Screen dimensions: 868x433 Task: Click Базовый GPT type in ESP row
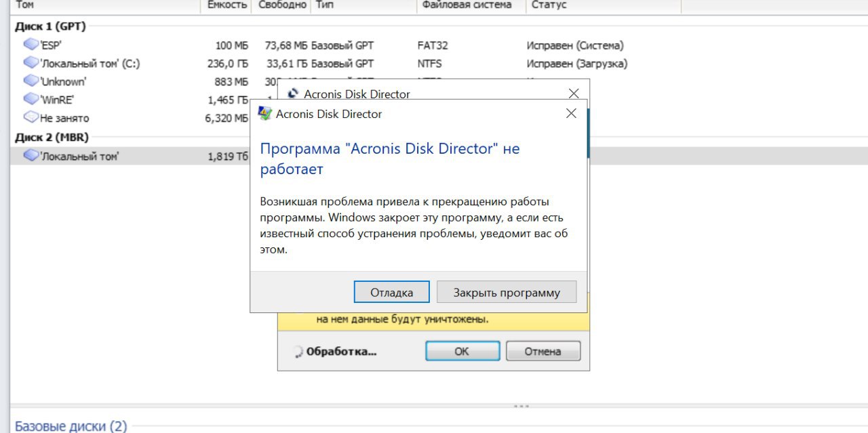click(x=342, y=45)
